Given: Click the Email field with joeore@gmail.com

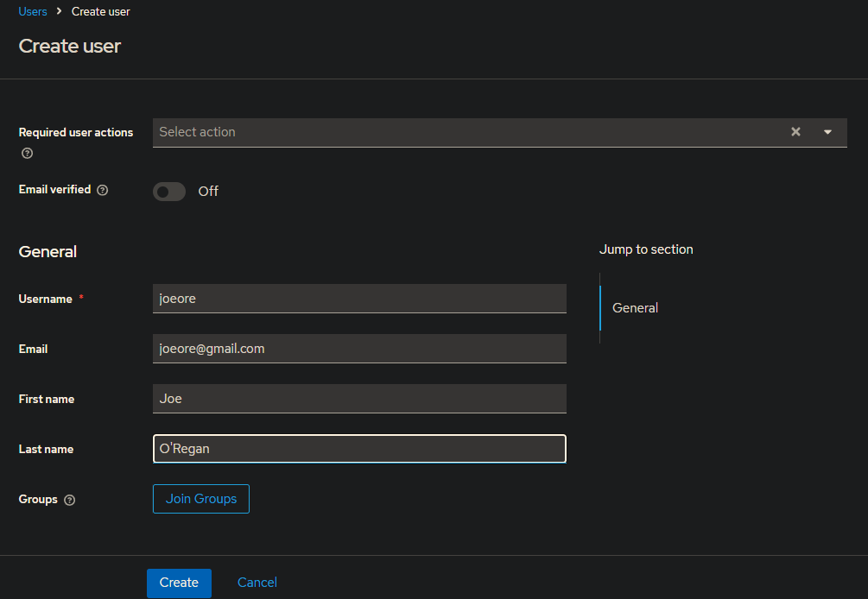Looking at the screenshot, I should [359, 349].
